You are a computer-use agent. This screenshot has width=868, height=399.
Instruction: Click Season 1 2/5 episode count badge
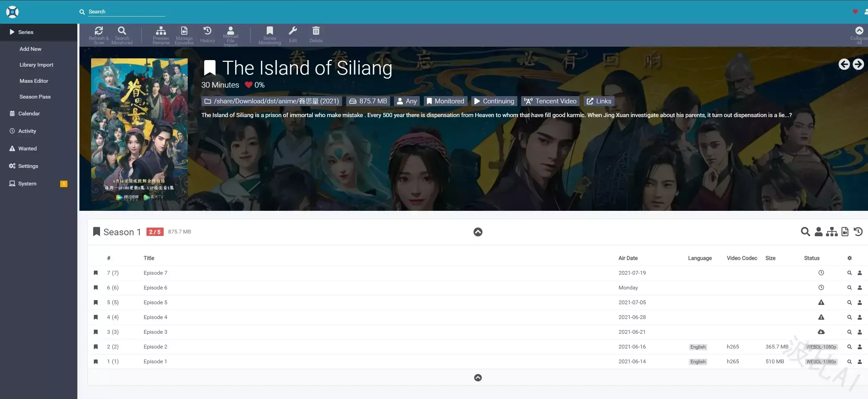tap(155, 232)
